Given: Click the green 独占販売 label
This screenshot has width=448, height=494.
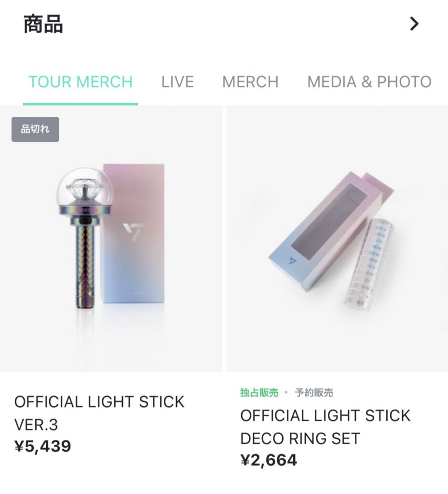Looking at the screenshot, I should 259,393.
